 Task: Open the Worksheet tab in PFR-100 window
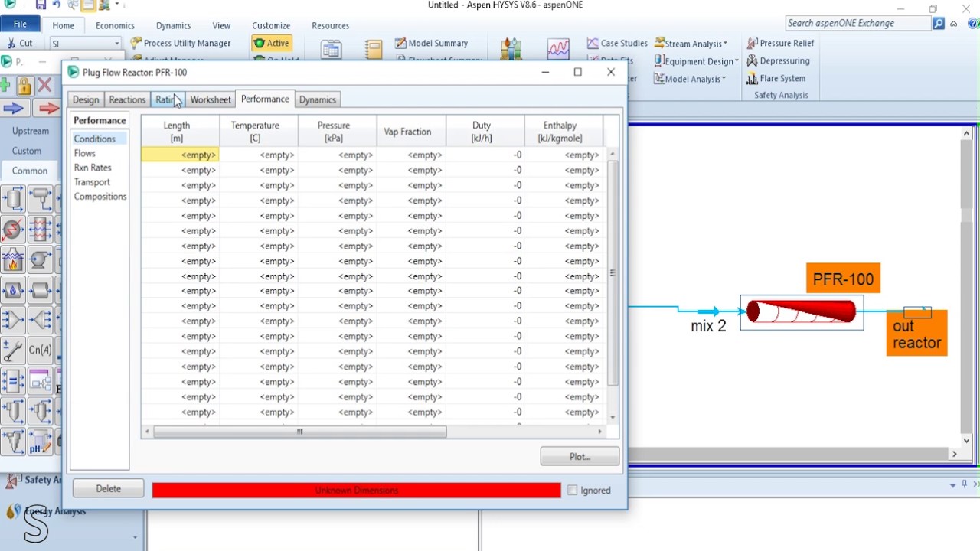click(x=211, y=100)
